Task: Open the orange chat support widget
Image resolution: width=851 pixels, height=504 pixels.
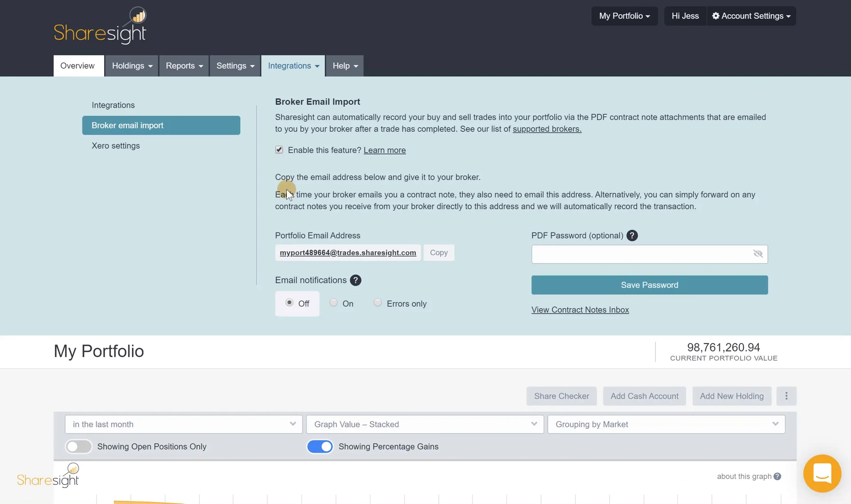Action: coord(822,473)
